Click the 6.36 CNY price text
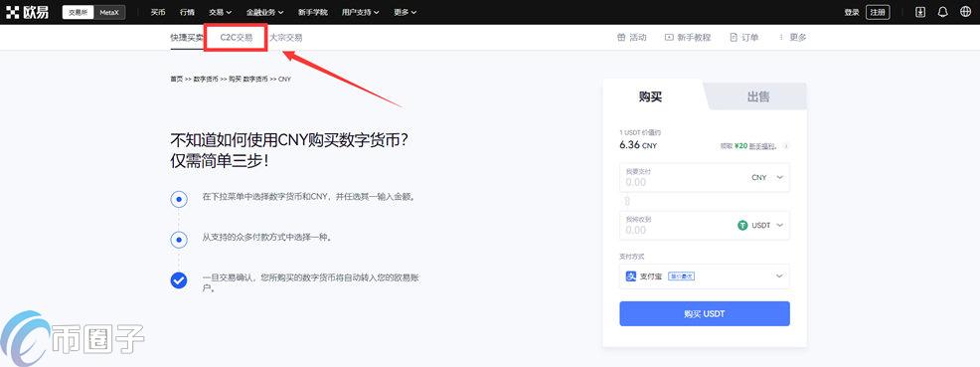 pyautogui.click(x=638, y=145)
